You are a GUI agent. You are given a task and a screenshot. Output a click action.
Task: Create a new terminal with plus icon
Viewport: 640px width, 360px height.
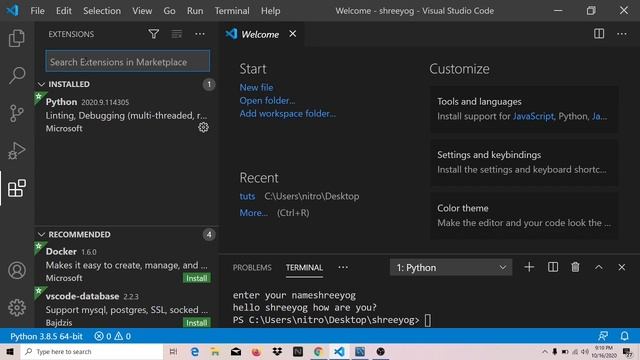click(x=529, y=267)
